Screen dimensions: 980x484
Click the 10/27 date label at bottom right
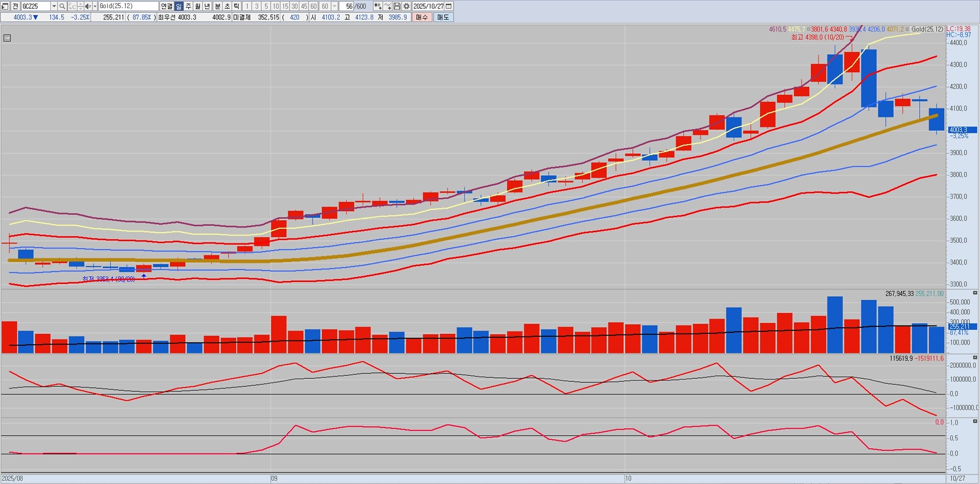pyautogui.click(x=958, y=478)
